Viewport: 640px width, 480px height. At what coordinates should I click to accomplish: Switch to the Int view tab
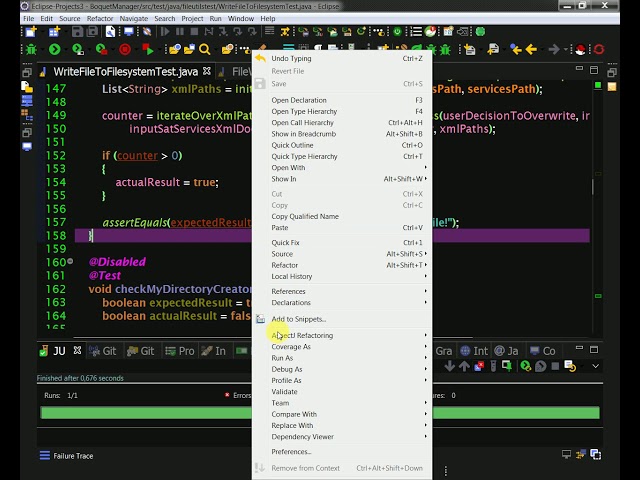click(474, 351)
